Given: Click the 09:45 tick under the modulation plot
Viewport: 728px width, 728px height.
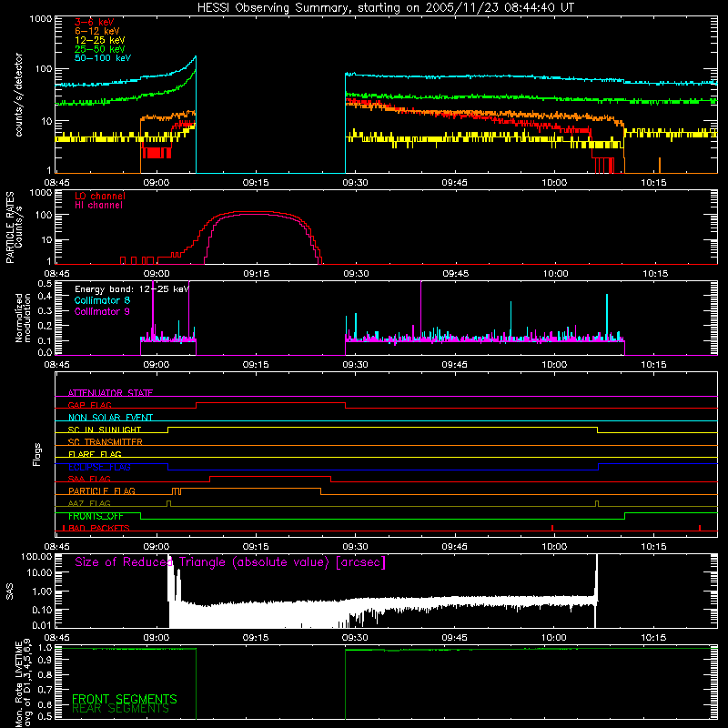Looking at the screenshot, I should [454, 365].
